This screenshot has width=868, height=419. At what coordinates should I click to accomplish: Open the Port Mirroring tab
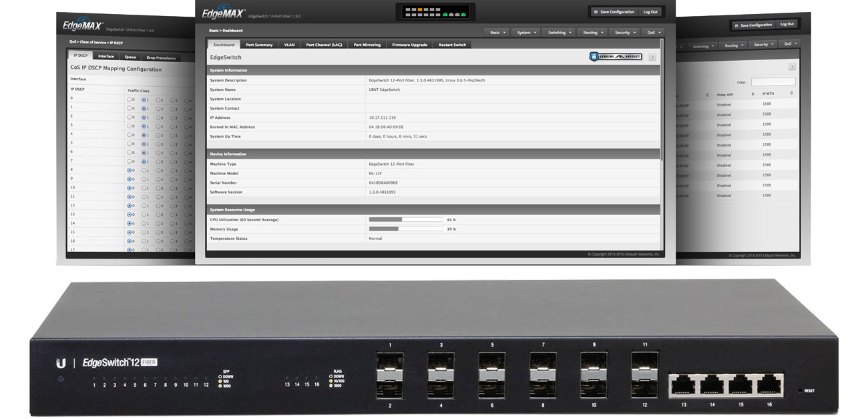point(367,45)
